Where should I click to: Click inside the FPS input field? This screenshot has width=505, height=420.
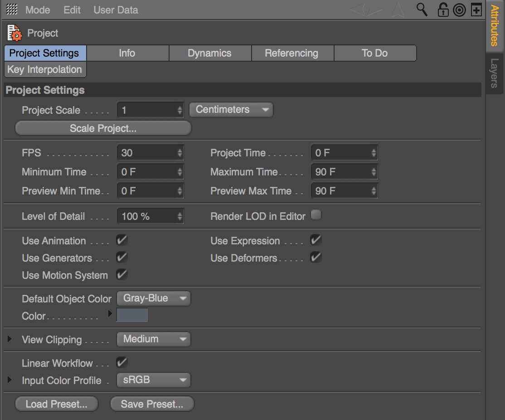click(x=145, y=152)
